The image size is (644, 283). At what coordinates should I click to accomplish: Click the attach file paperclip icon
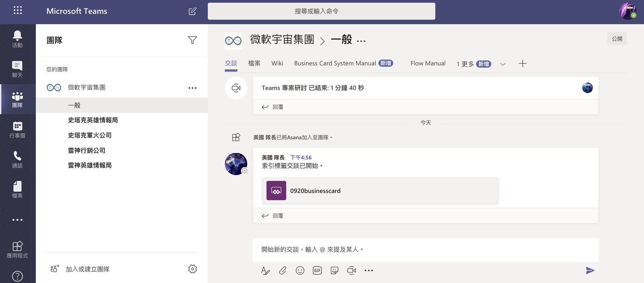pyautogui.click(x=283, y=271)
